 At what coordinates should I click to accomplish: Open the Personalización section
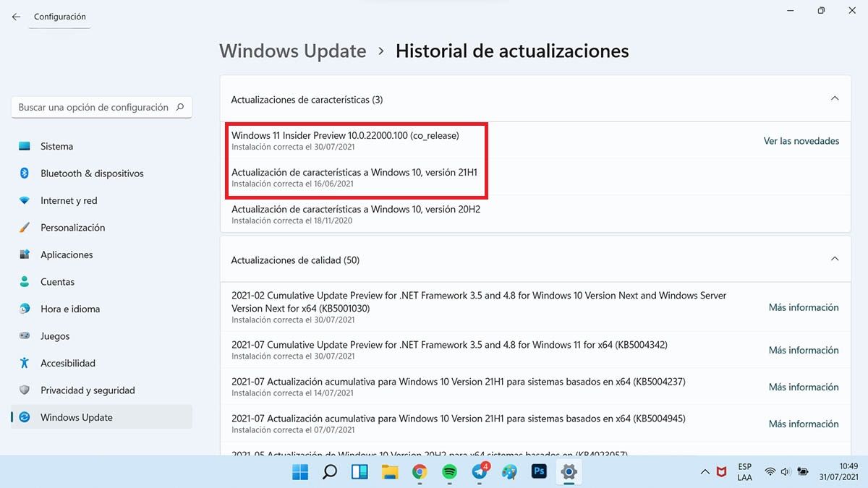pyautogui.click(x=101, y=228)
